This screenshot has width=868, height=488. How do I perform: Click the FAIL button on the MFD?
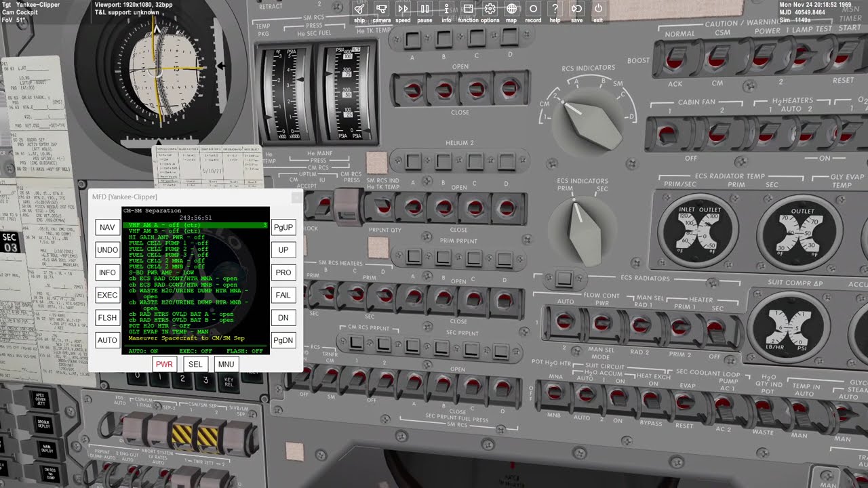coord(283,295)
